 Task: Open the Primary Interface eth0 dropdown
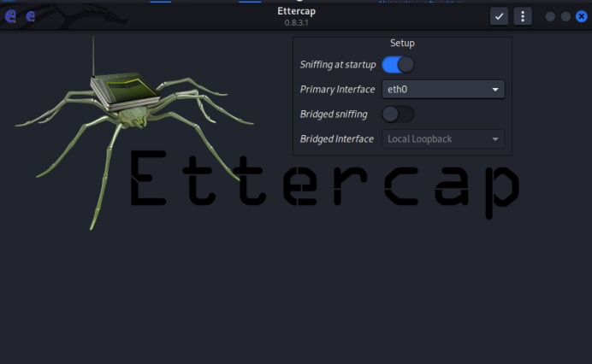pos(443,90)
